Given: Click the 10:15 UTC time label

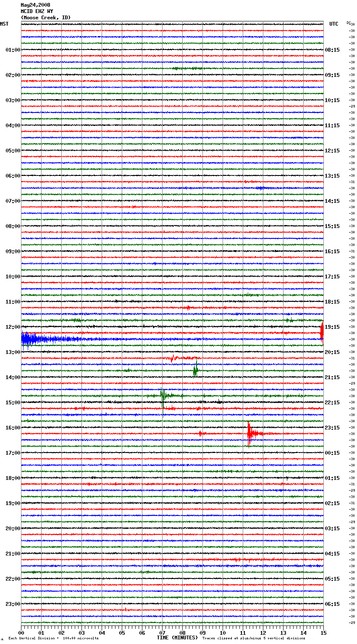Looking at the screenshot, I should coord(332,100).
